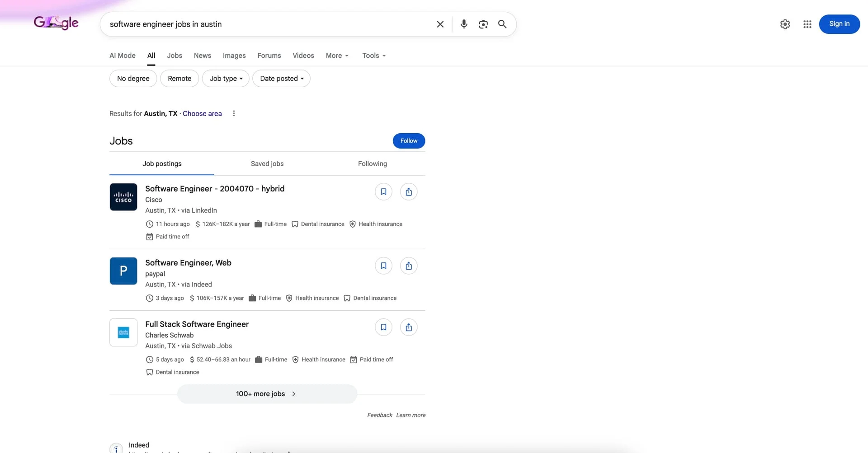Follow the Jobs search

point(408,140)
